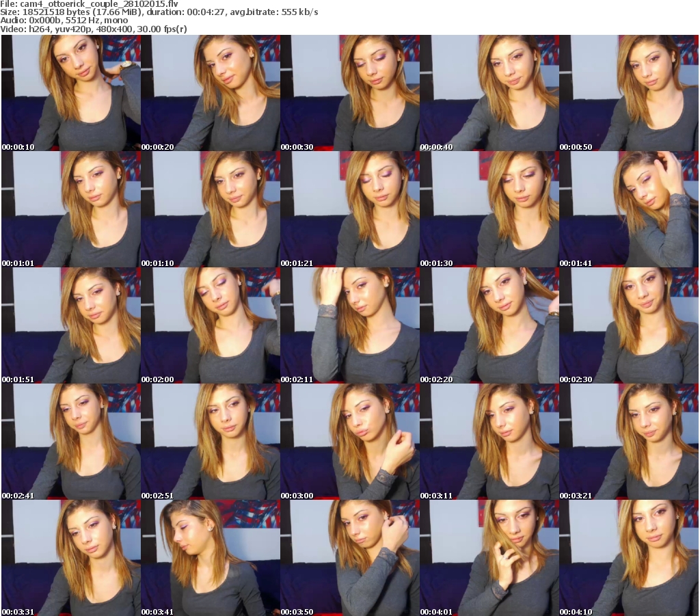The image size is (700, 616).
Task: Click the "Video: h264, yuv420p" info line
Action: (x=93, y=29)
